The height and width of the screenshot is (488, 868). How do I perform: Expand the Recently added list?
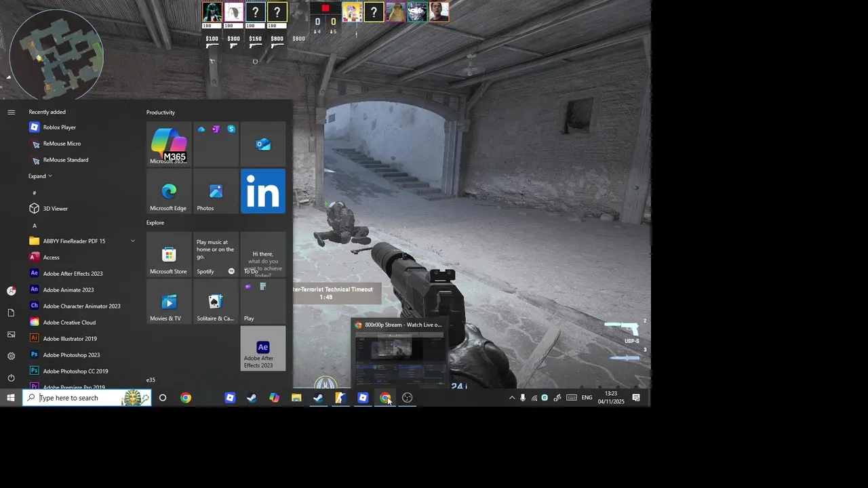click(40, 176)
